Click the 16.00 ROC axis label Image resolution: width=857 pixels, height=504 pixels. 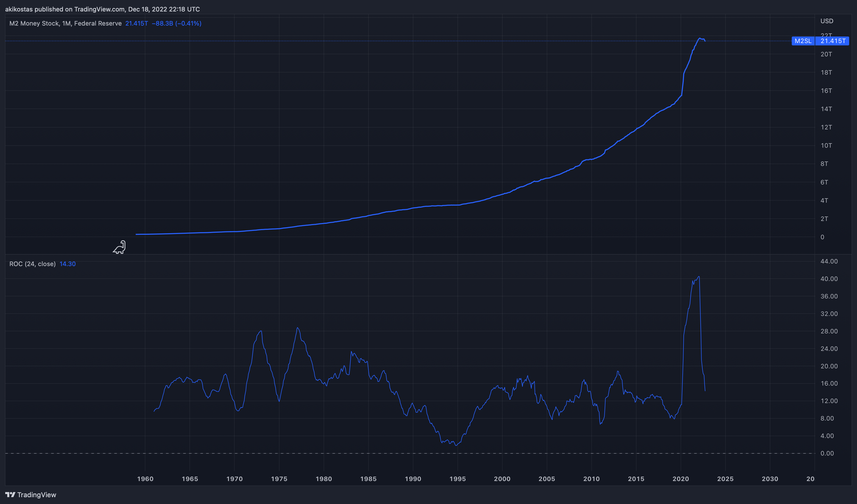pyautogui.click(x=829, y=383)
